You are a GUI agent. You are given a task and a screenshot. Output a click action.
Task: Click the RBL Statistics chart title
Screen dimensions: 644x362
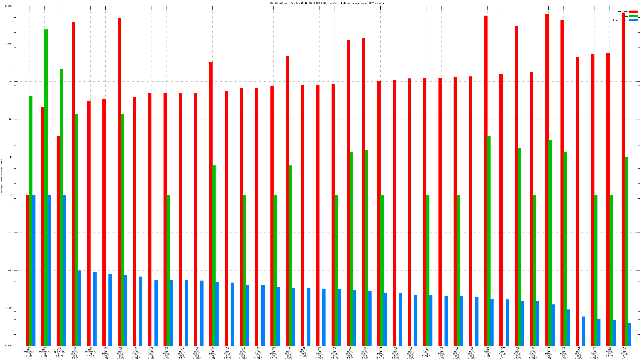[x=327, y=3]
